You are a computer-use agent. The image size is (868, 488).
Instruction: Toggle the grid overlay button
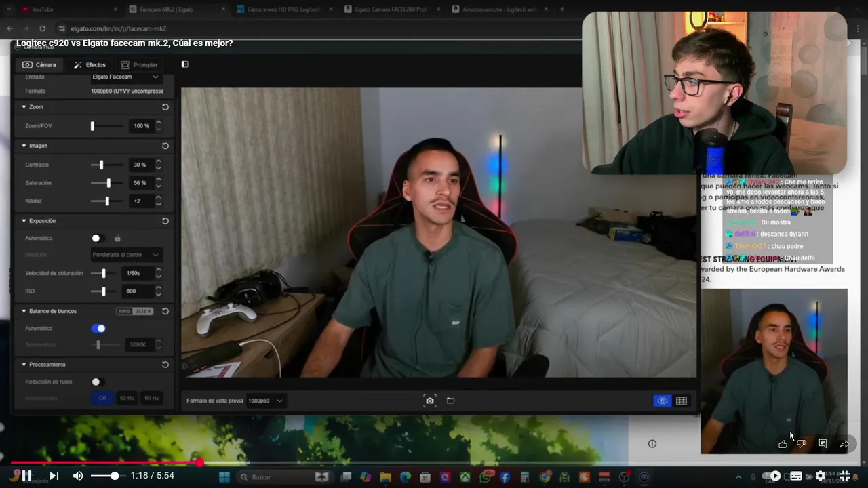tap(682, 401)
